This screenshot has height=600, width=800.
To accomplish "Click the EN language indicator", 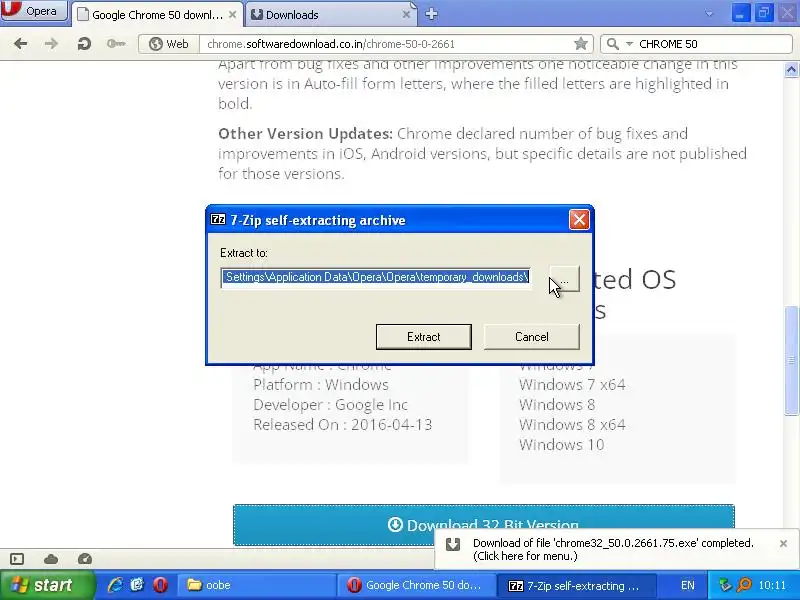I will [687, 585].
